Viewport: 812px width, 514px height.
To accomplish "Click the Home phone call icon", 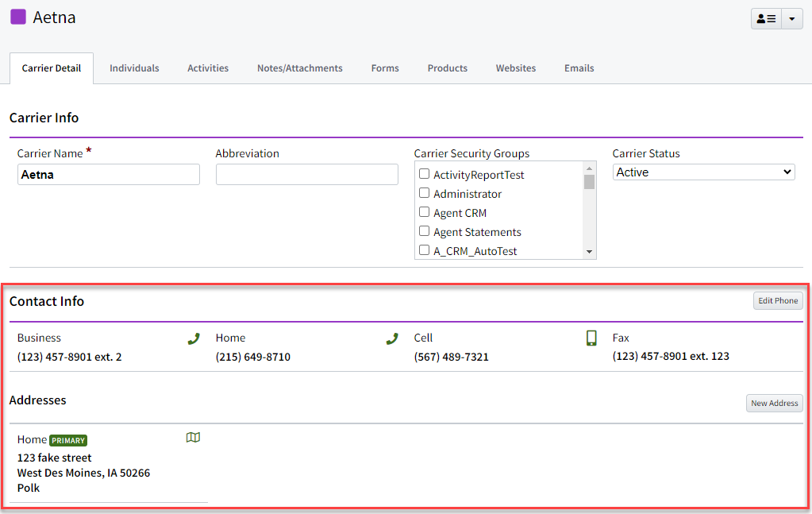I will [x=392, y=339].
